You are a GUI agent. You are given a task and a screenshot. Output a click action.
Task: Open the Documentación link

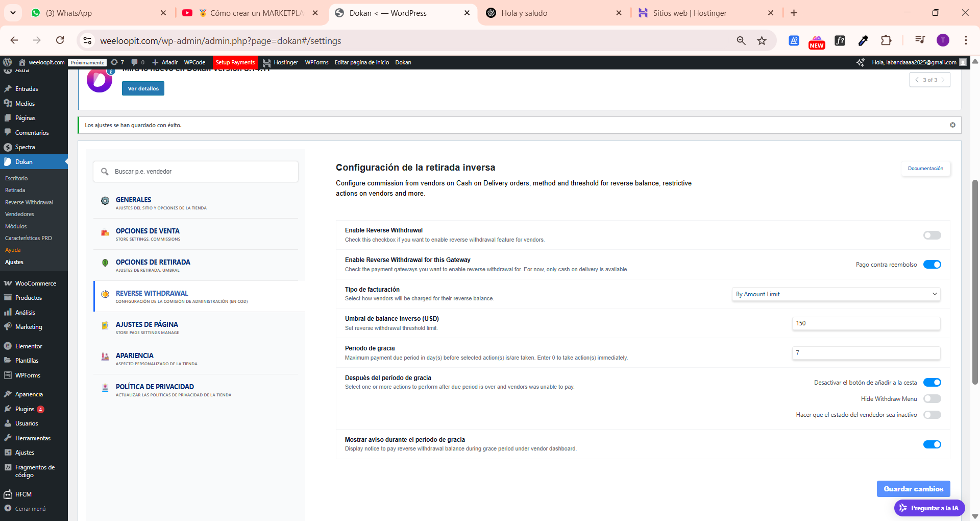coord(925,169)
